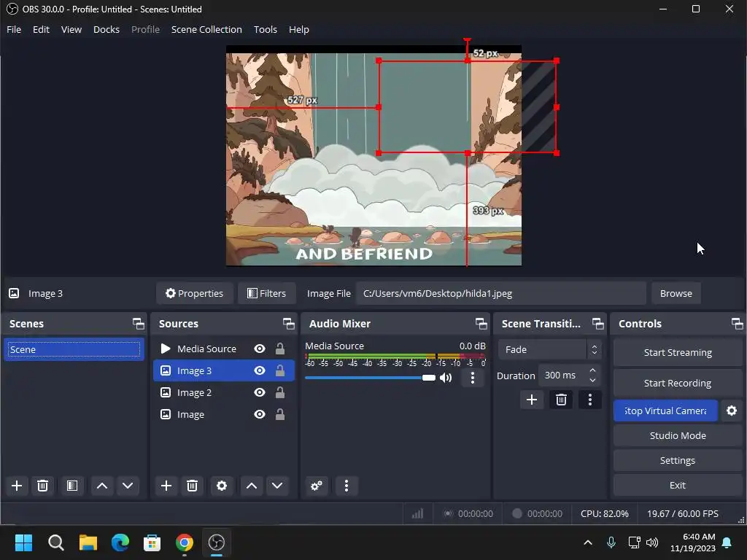Mute Media Source speaker icon
This screenshot has width=747, height=560.
coord(446,378)
